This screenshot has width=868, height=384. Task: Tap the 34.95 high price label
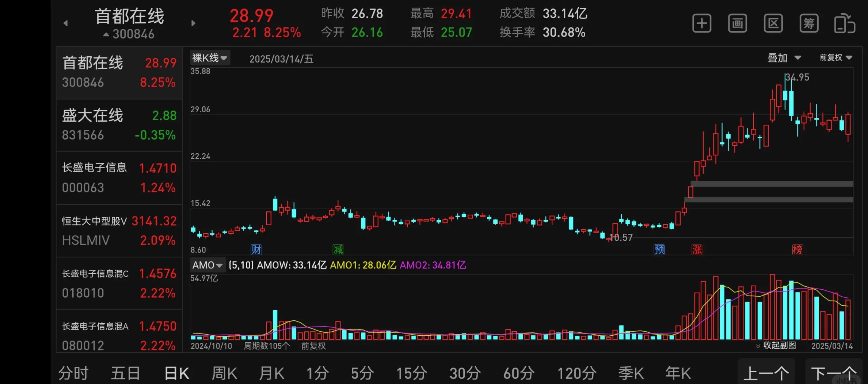[x=797, y=77]
